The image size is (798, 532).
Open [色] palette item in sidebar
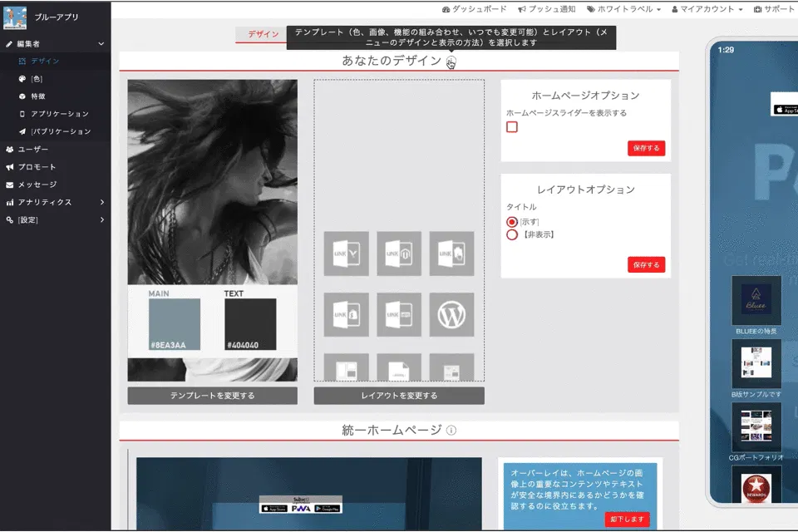click(37, 79)
